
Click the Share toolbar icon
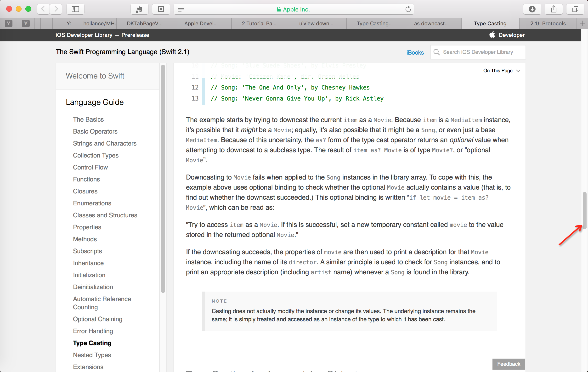point(554,9)
